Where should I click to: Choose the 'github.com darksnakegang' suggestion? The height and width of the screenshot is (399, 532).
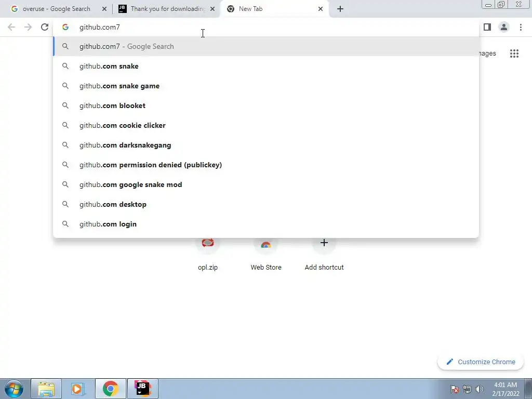coord(267,145)
